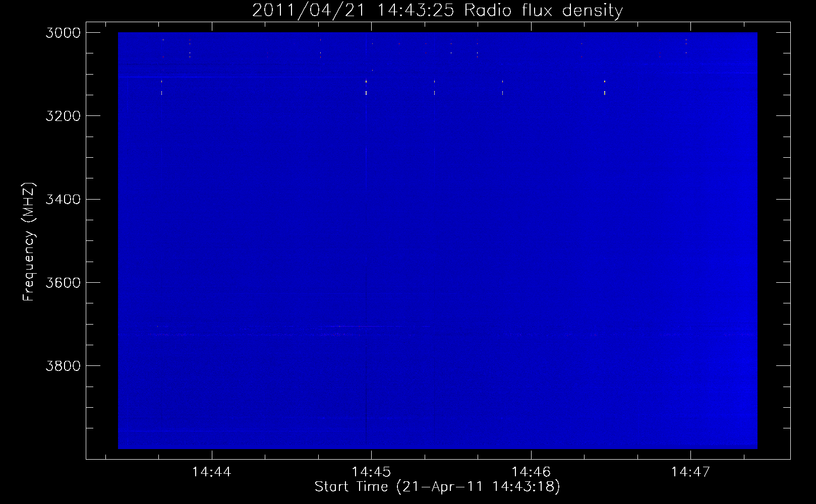Click the 14:44 time axis label
Screen dimensions: 816x504
pyautogui.click(x=212, y=472)
